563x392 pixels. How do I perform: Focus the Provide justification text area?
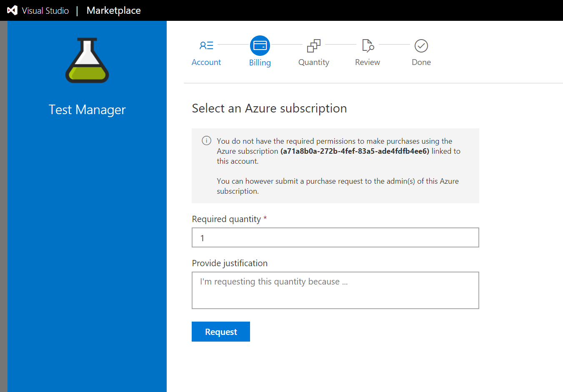(335, 290)
